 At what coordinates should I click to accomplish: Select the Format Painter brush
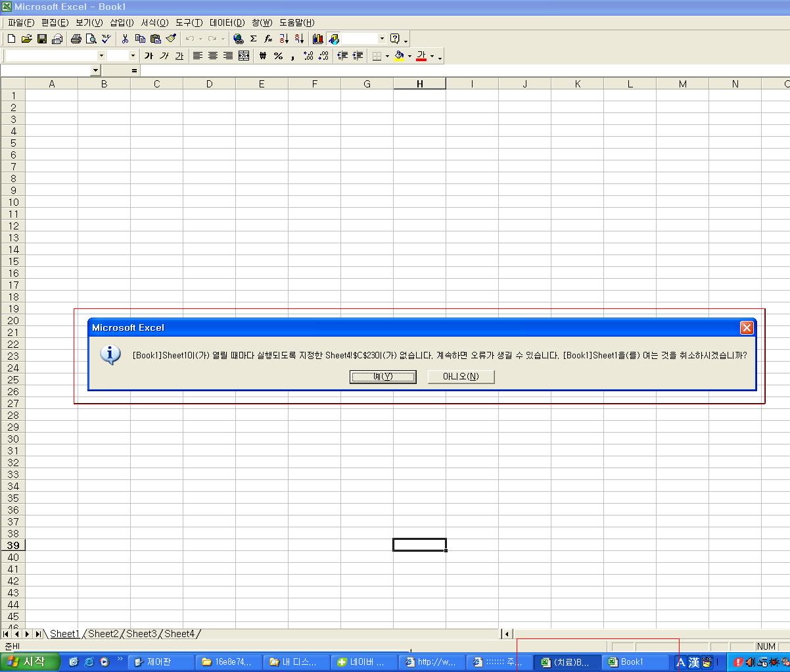pyautogui.click(x=171, y=39)
